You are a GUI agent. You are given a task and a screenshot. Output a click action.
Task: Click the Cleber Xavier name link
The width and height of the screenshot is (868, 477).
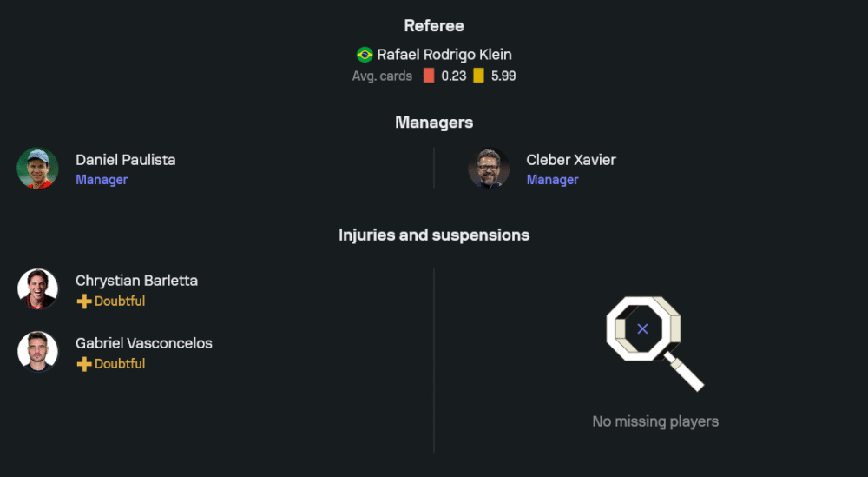pos(571,160)
